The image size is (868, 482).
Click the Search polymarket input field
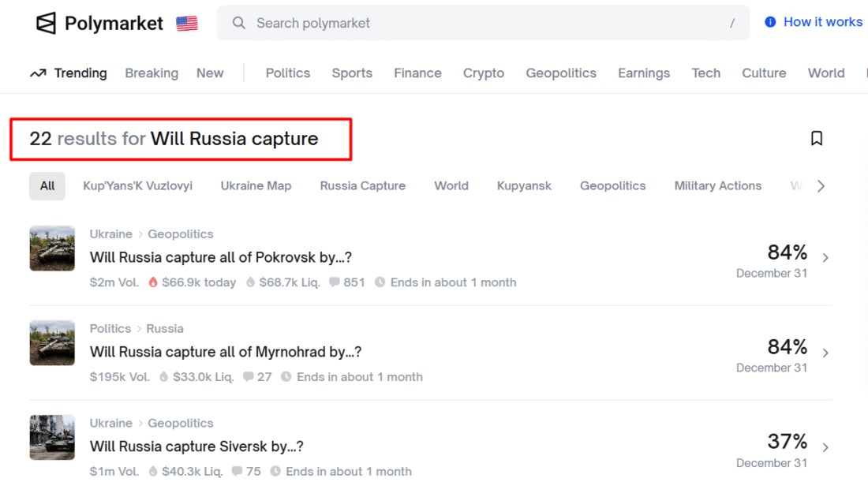[481, 24]
